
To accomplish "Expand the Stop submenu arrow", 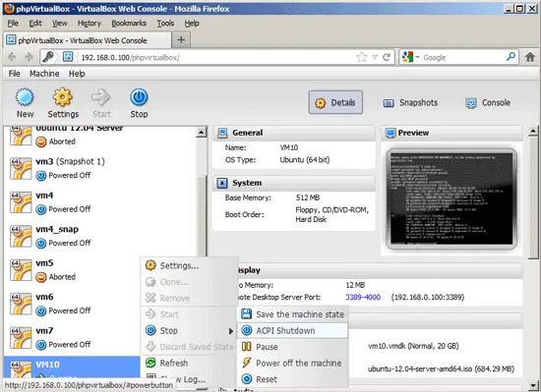I will click(x=231, y=331).
